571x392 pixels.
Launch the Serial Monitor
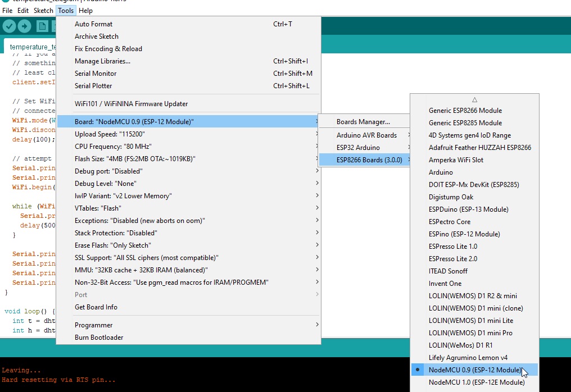pyautogui.click(x=189, y=74)
